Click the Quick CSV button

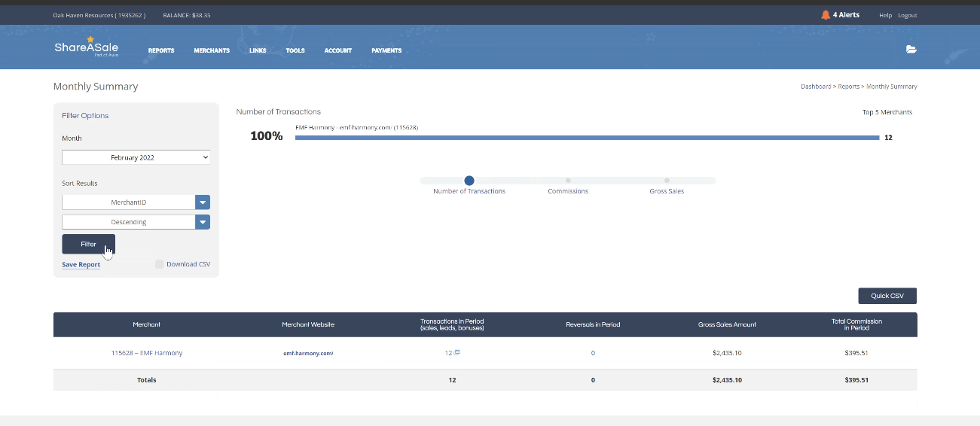[x=887, y=296]
